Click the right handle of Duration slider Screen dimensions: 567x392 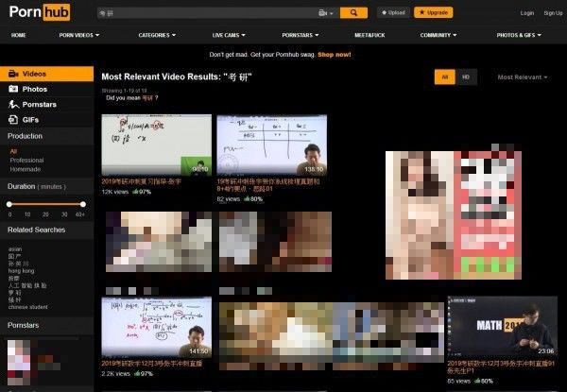click(84, 204)
